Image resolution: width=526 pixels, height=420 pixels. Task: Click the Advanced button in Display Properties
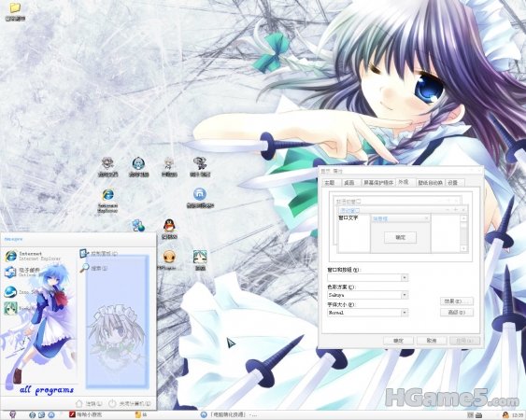pos(457,313)
